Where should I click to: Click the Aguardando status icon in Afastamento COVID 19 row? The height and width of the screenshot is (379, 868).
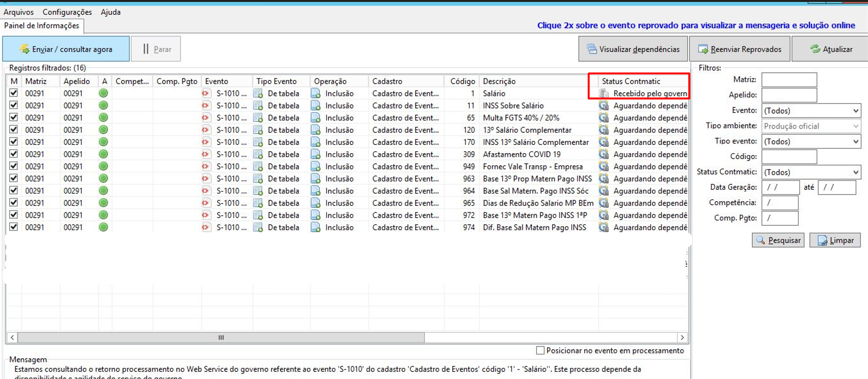[x=604, y=154]
